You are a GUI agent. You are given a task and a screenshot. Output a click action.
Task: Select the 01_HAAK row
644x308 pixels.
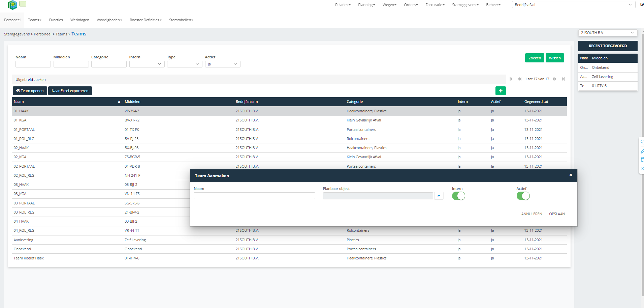point(289,111)
